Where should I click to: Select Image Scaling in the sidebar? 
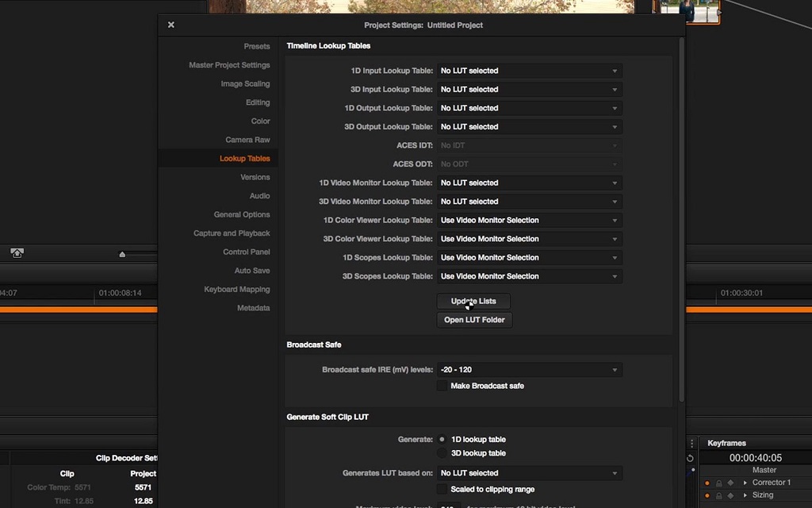(246, 83)
